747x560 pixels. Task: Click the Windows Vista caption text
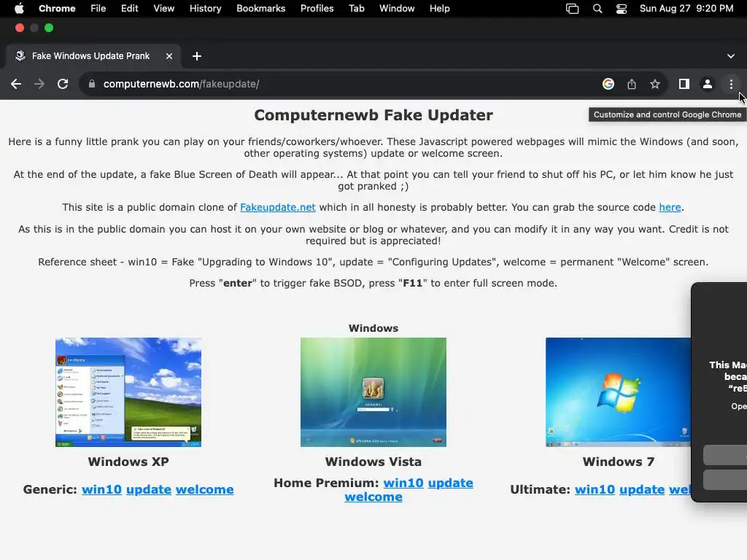(x=373, y=462)
